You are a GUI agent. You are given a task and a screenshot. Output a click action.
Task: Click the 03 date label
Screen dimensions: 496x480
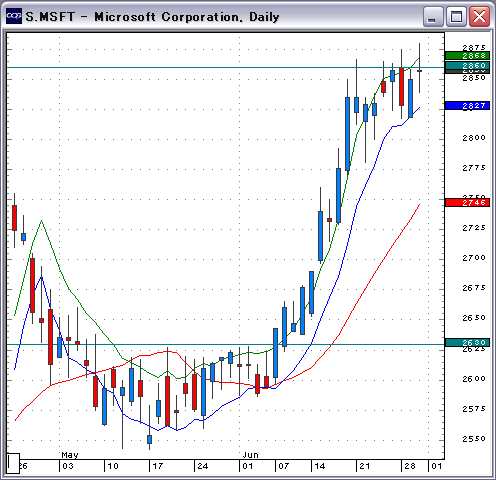[68, 466]
